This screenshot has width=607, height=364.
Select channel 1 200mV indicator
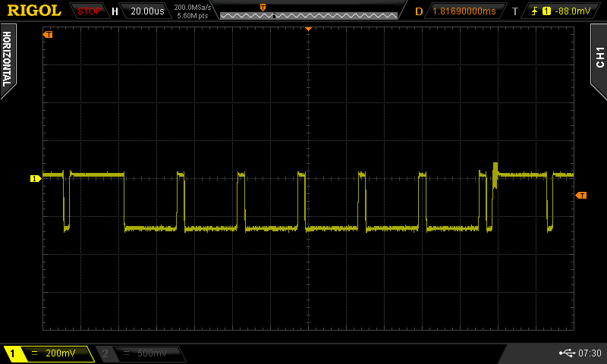click(x=49, y=353)
